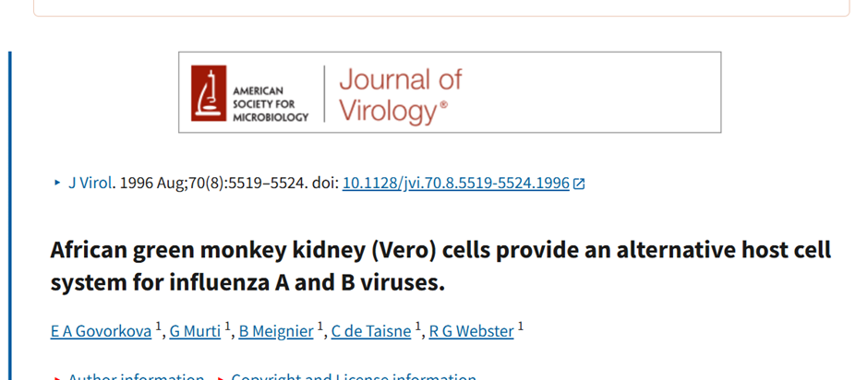Image resolution: width=868 pixels, height=380 pixels.
Task: Open the J Virol journal citation dropdown
Action: (89, 183)
